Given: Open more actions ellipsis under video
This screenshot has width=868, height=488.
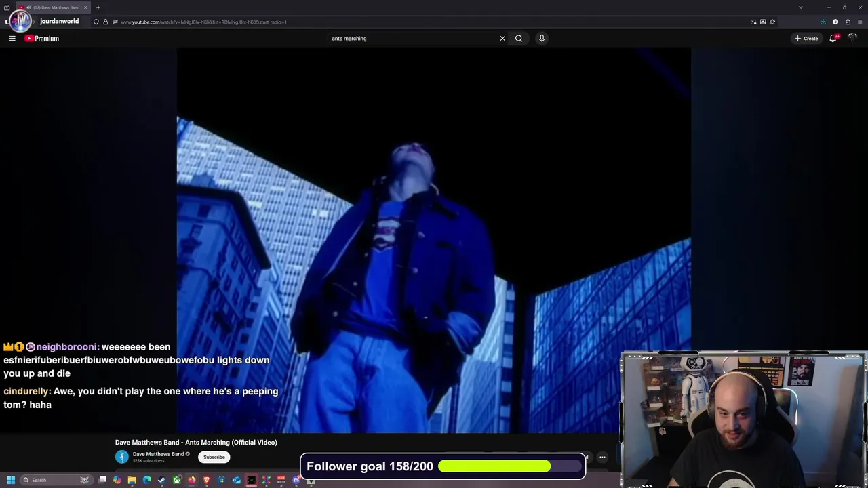Looking at the screenshot, I should pos(602,457).
